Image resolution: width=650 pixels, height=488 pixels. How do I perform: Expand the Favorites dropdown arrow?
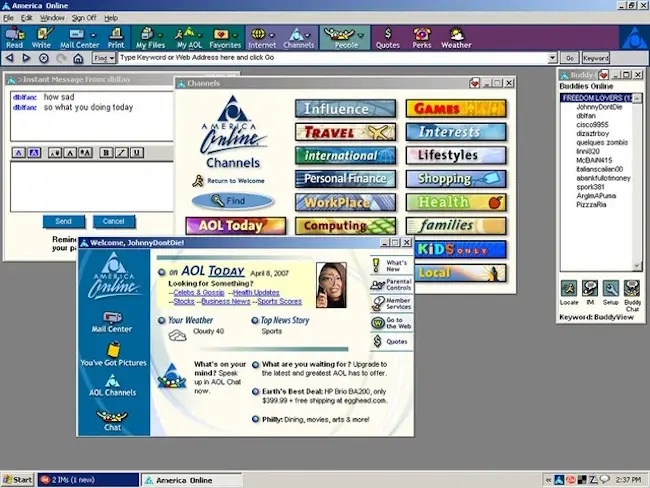[235, 36]
